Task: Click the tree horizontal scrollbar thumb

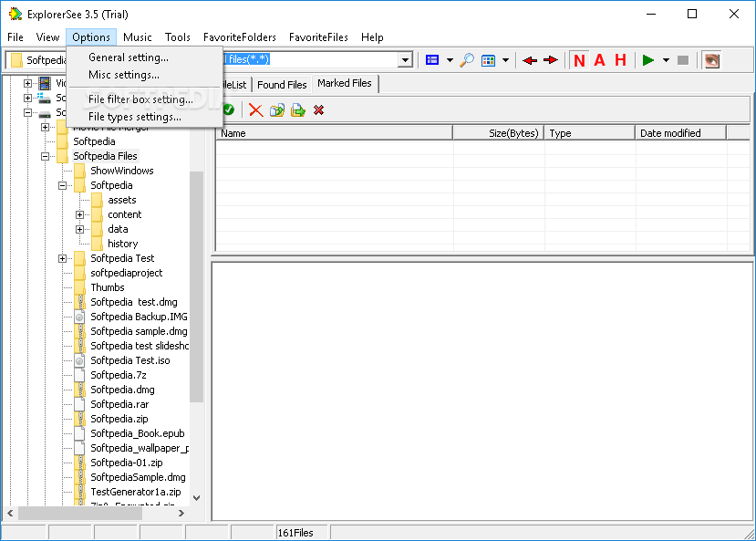Action: pyautogui.click(x=80, y=514)
